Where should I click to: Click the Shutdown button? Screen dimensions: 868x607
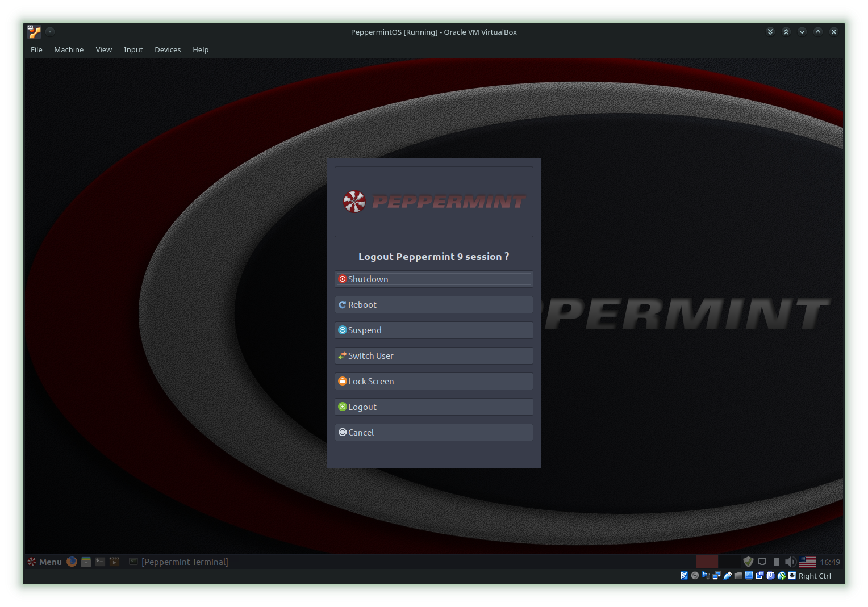[433, 279]
